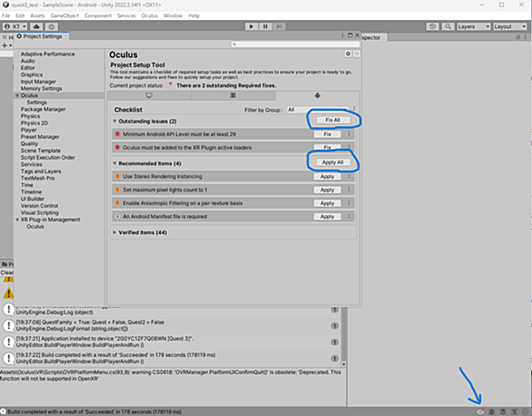Open the Oculus menu in the menu bar
Viewport: 532px width, 416px height.
pos(149,15)
